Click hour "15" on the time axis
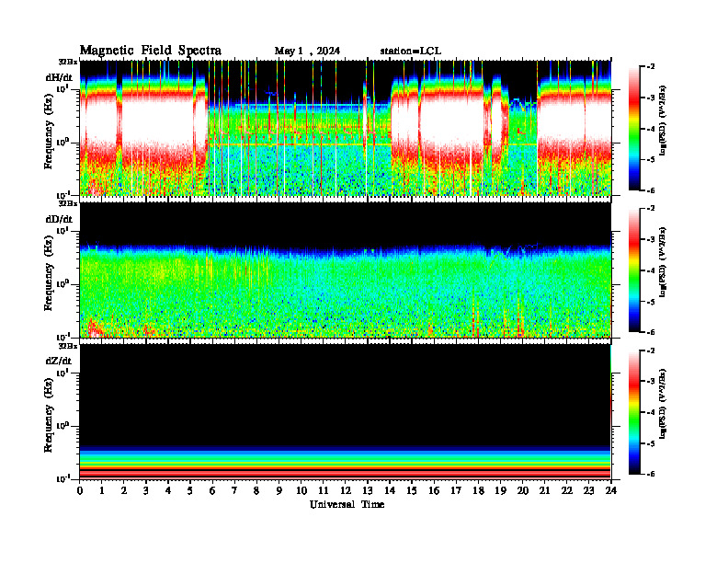This screenshot has width=728, height=563. click(412, 490)
